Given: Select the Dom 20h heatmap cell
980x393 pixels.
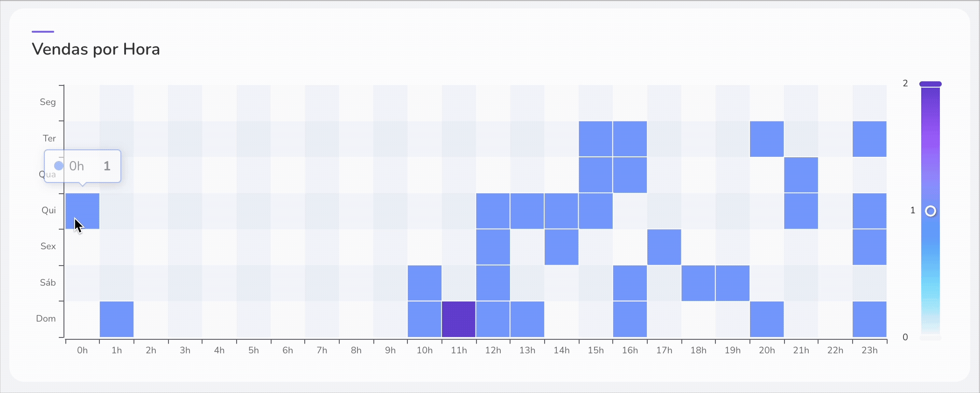Looking at the screenshot, I should [x=767, y=319].
